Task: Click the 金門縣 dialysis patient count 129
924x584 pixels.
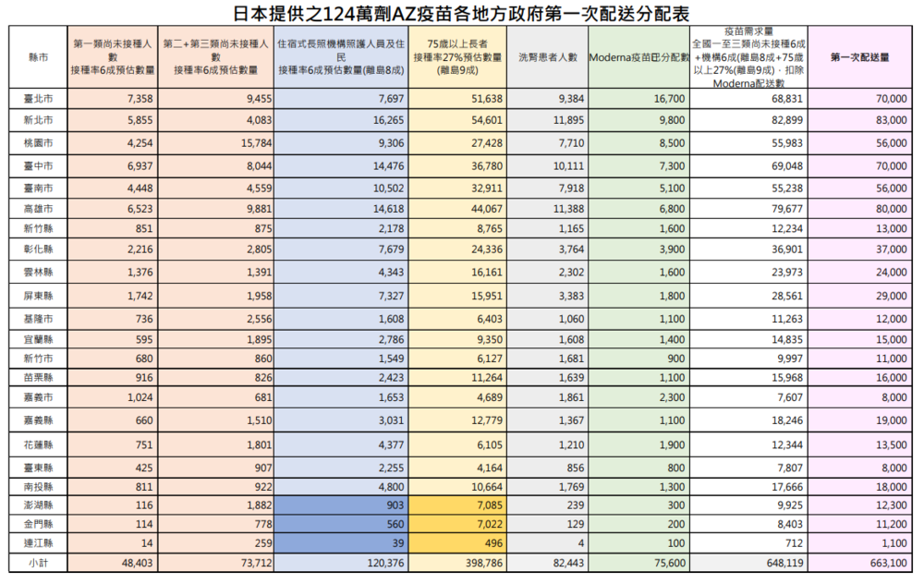Action: point(545,523)
